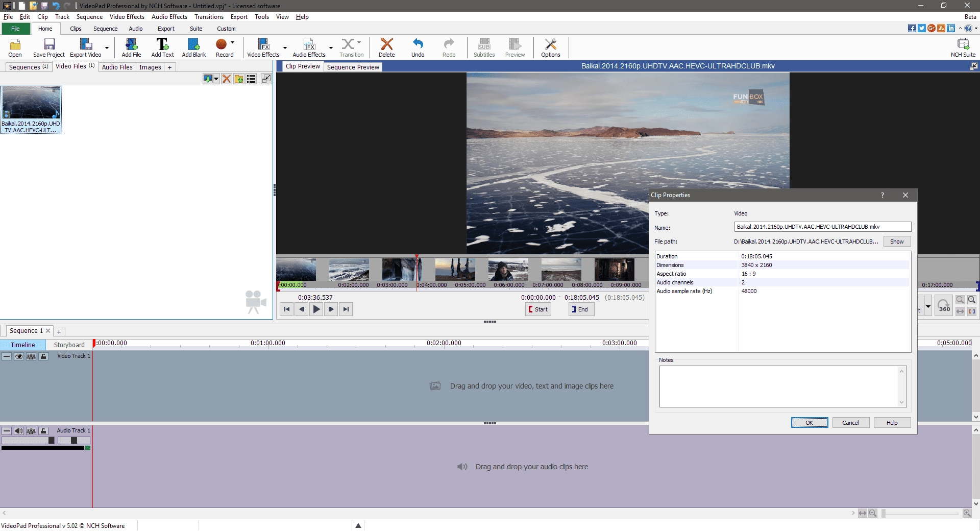Click the Twitter share icon

coord(922,28)
